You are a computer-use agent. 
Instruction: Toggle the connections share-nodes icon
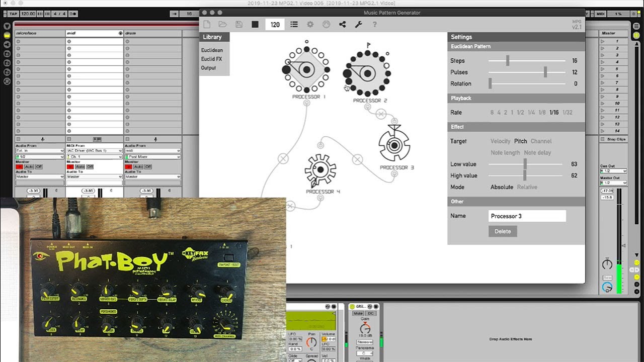pos(342,24)
